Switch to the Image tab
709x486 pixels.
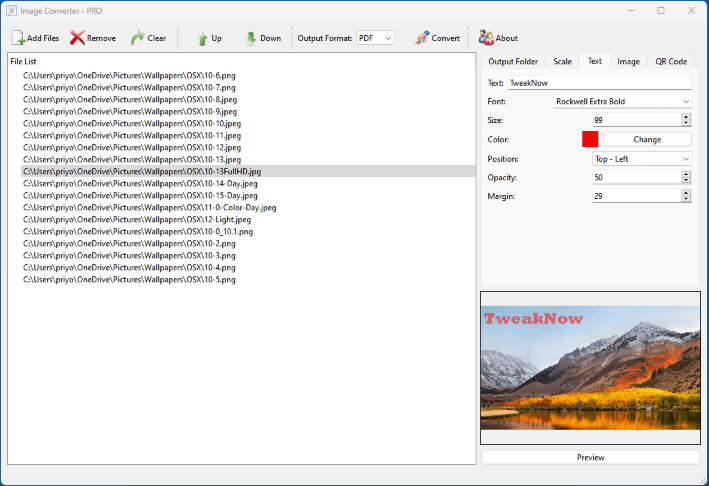point(628,61)
